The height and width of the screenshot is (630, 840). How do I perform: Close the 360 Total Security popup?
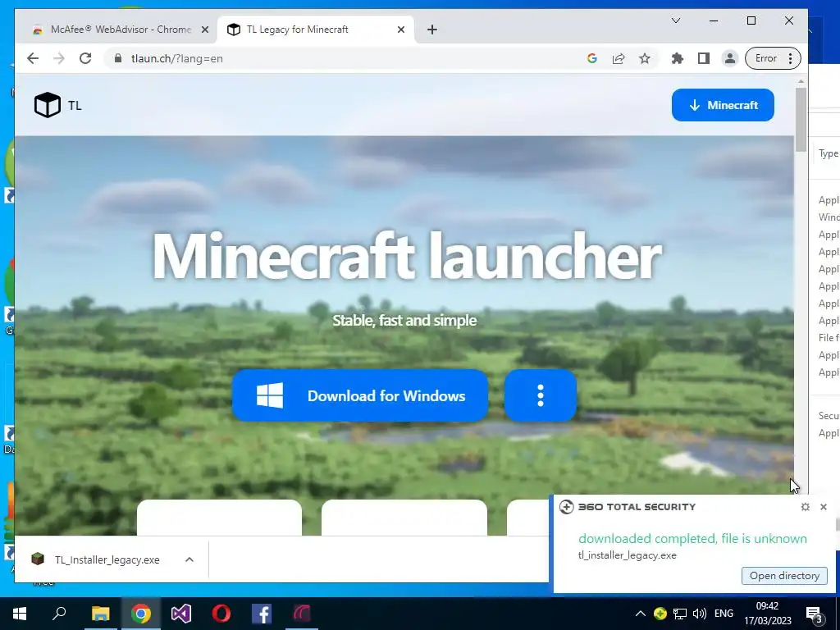[x=824, y=507]
